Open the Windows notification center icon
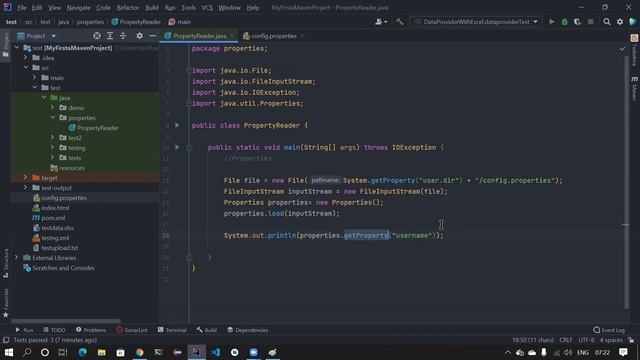Image resolution: width=640 pixels, height=360 pixels. (x=623, y=352)
